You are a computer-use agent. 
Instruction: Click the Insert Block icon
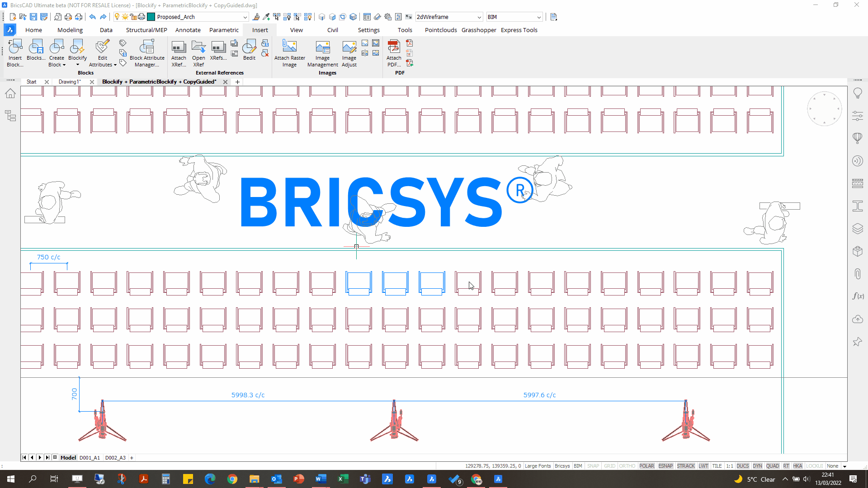[15, 47]
